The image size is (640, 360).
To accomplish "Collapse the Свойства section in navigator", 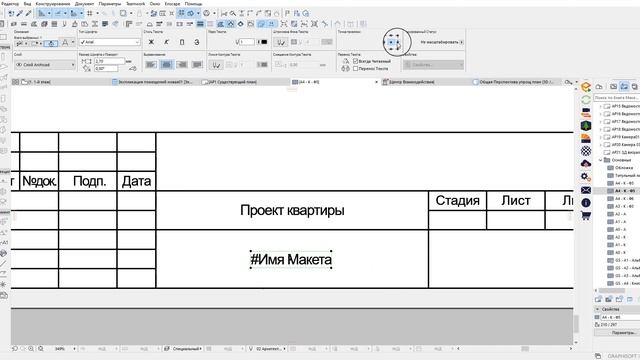I will pos(598,309).
